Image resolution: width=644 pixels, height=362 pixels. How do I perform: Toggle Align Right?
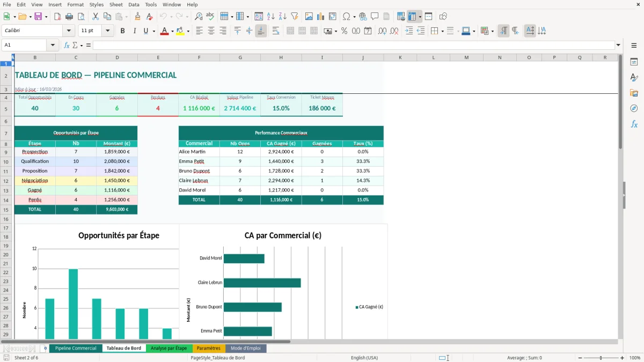(x=223, y=31)
